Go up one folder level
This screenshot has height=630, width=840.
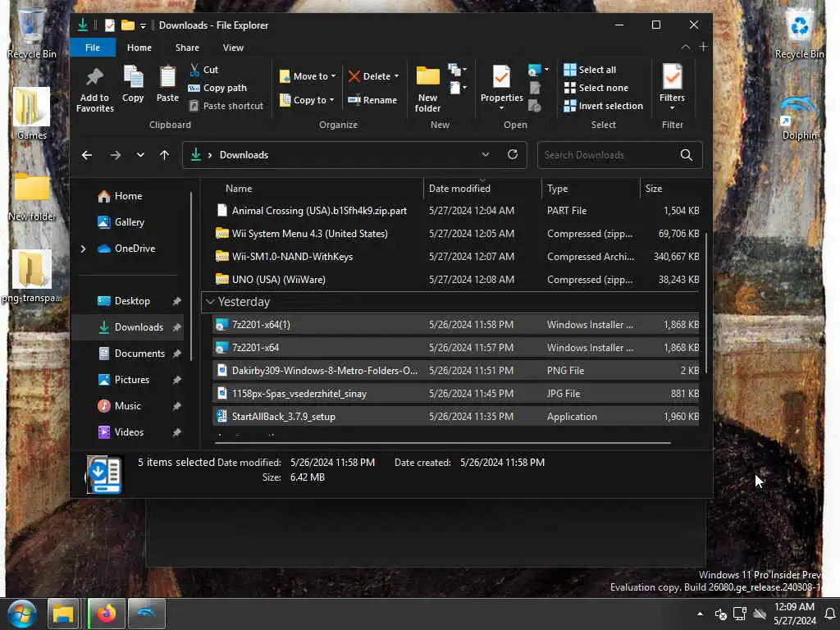(164, 155)
